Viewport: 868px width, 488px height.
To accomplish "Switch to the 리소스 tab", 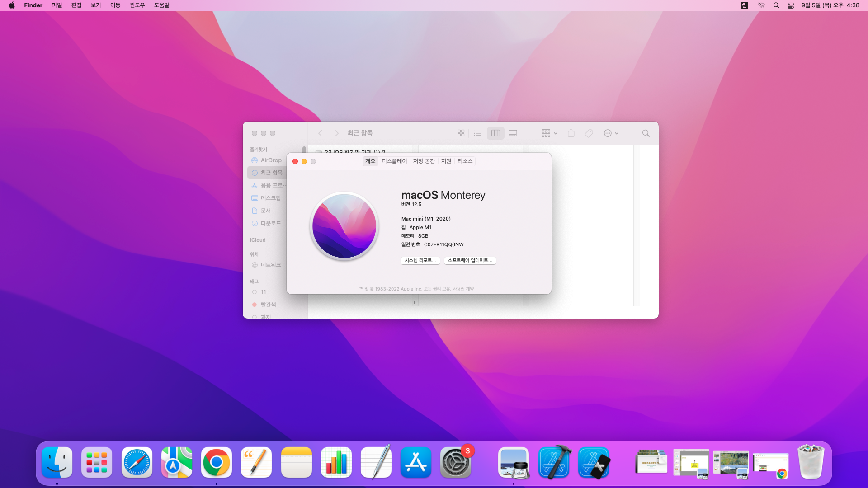I will pyautogui.click(x=465, y=161).
